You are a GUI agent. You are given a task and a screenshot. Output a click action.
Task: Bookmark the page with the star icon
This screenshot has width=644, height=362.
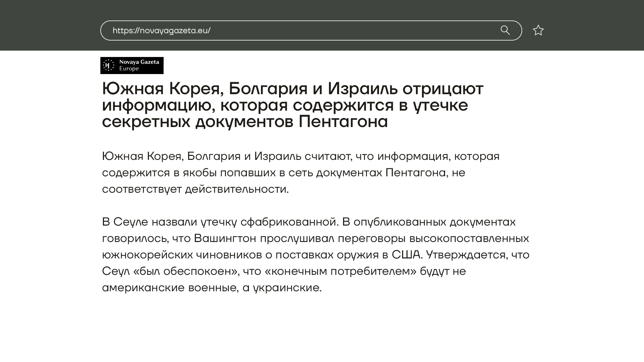point(538,31)
